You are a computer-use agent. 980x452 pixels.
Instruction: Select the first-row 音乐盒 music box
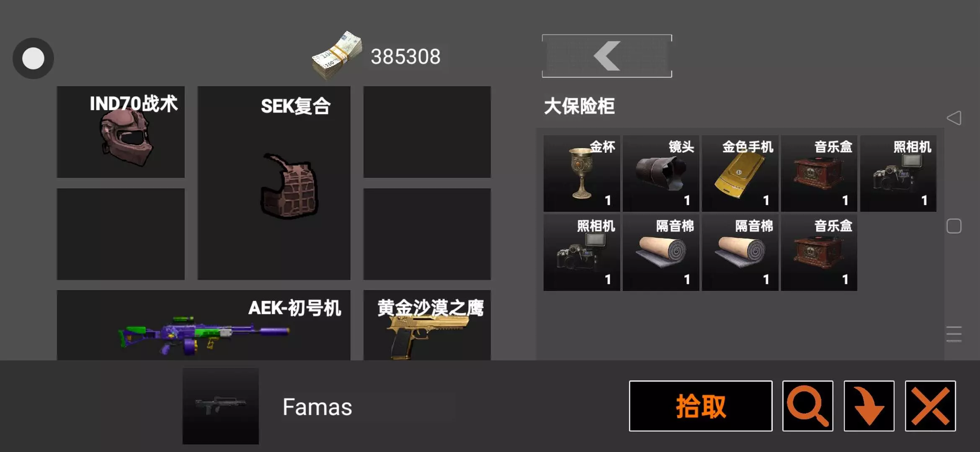point(819,173)
